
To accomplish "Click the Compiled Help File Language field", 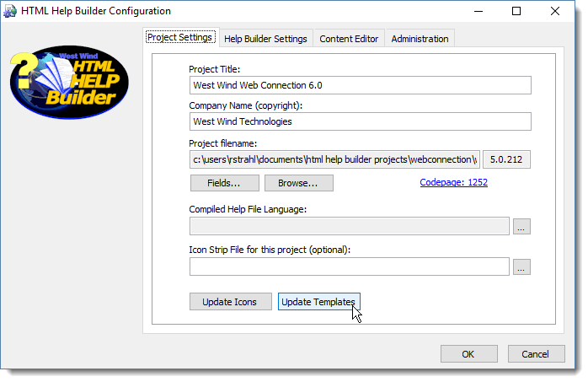I will point(349,226).
